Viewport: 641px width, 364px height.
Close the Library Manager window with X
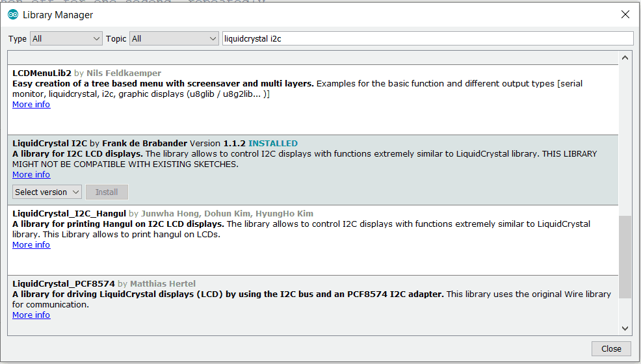click(x=625, y=14)
